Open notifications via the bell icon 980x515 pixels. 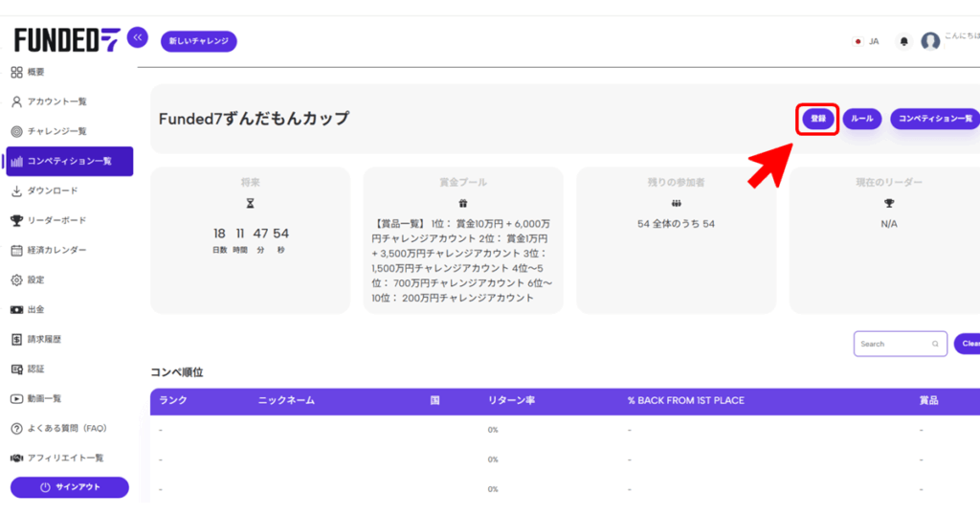(x=903, y=41)
